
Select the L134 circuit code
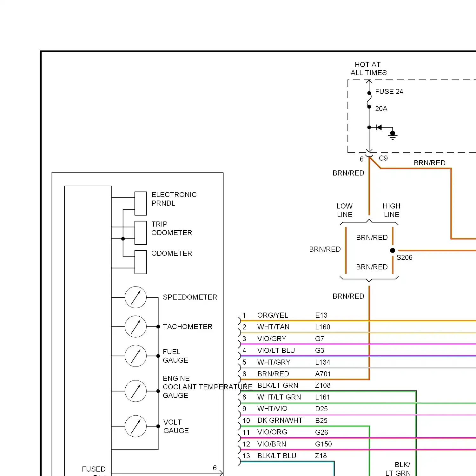[323, 362]
